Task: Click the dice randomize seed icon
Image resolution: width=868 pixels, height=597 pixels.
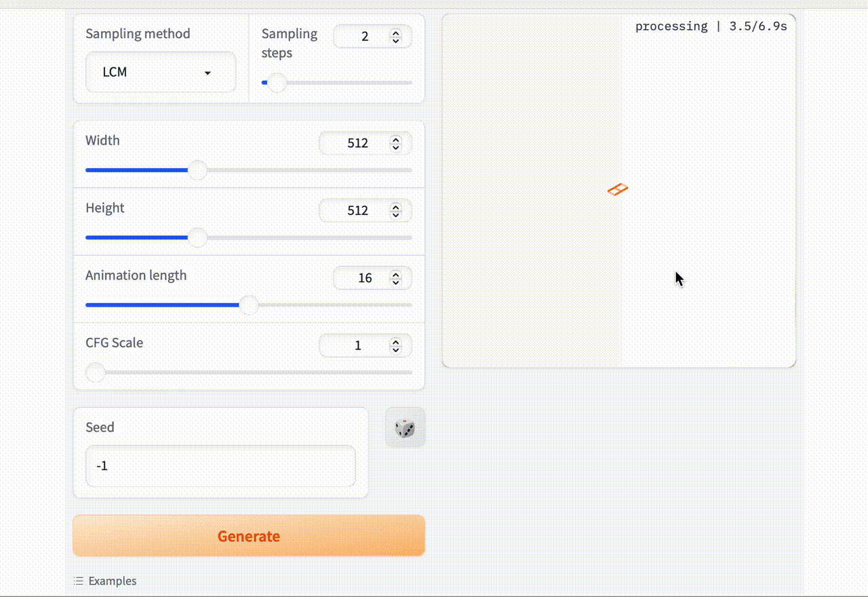Action: pyautogui.click(x=405, y=428)
